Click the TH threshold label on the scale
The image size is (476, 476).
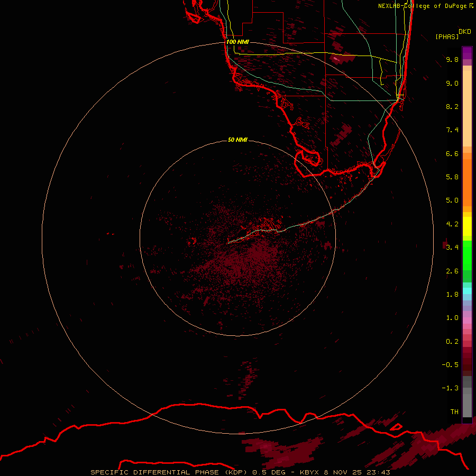pos(454,412)
